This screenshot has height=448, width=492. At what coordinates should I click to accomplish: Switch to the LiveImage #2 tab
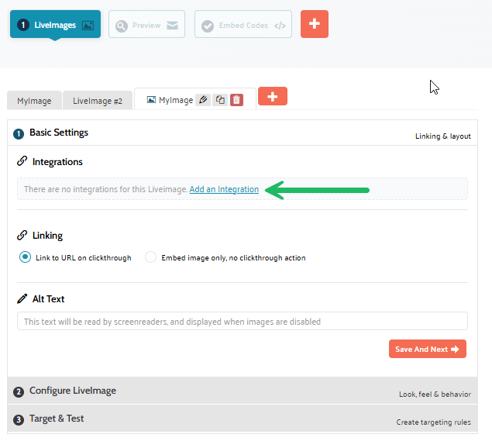[x=97, y=101]
